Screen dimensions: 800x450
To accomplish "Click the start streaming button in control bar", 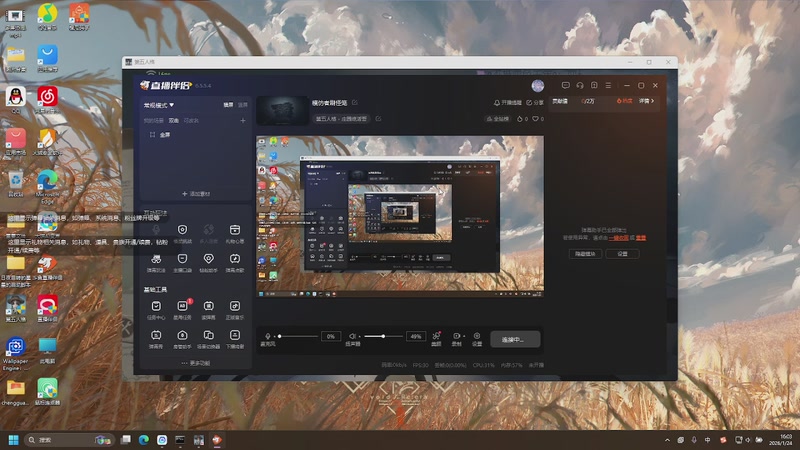I will pos(515,339).
